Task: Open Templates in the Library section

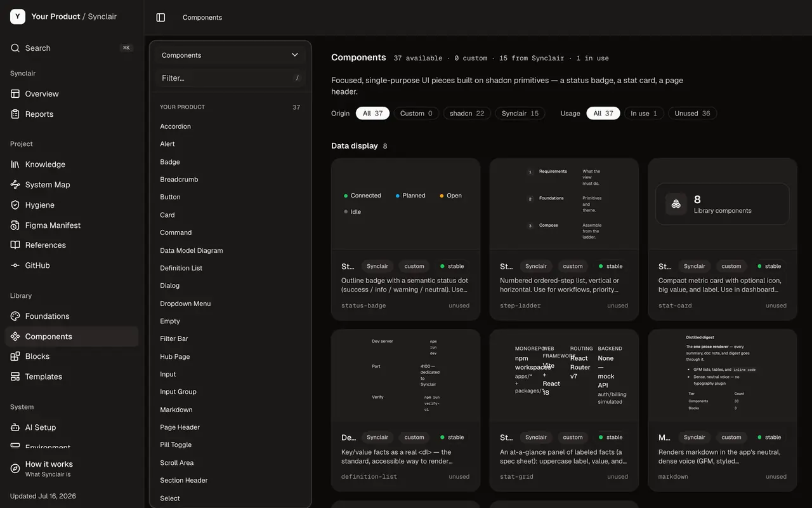Action: click(x=72, y=377)
